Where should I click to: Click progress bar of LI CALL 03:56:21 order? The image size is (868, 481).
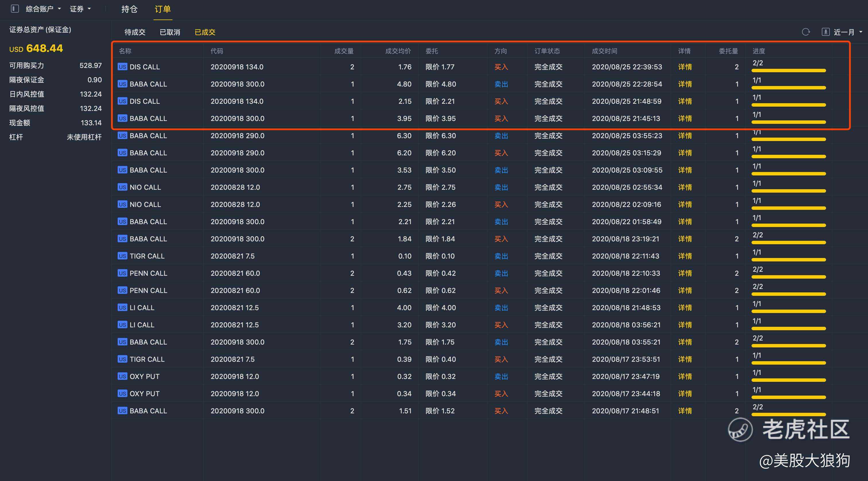click(789, 329)
